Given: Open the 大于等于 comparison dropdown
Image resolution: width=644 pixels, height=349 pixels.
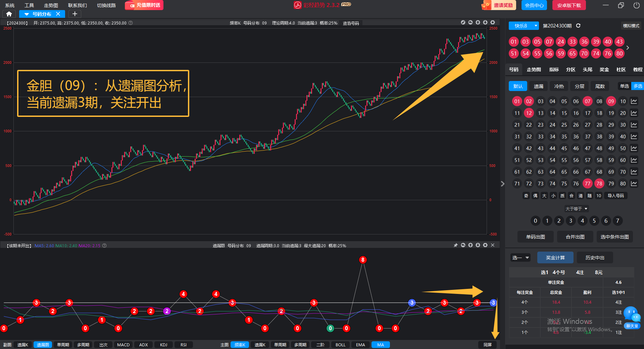Looking at the screenshot, I should point(577,209).
